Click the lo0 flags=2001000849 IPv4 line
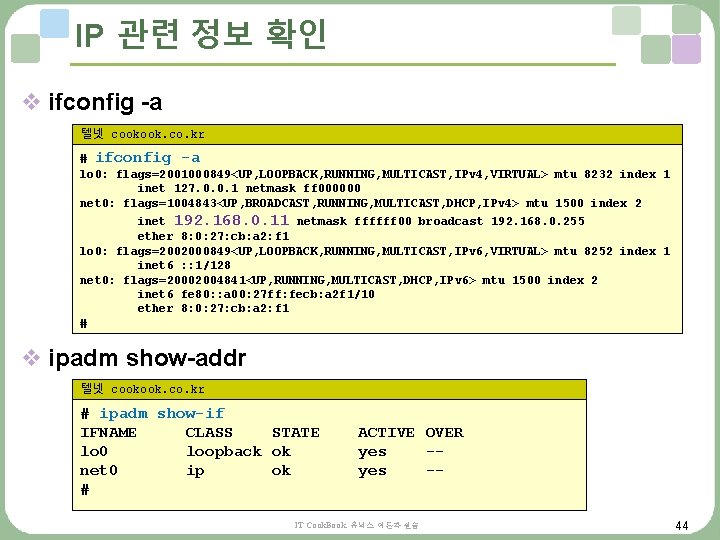The width and height of the screenshot is (720, 540). click(x=375, y=174)
